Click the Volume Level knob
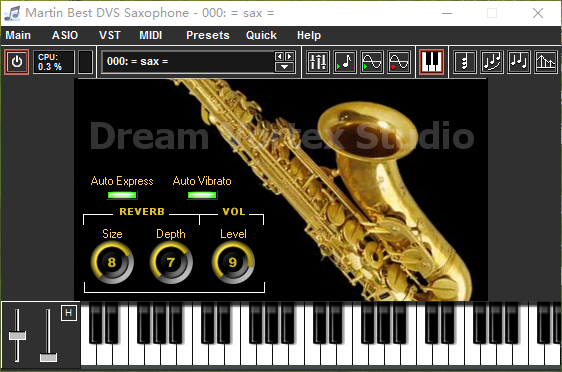The image size is (562, 372). tap(233, 262)
